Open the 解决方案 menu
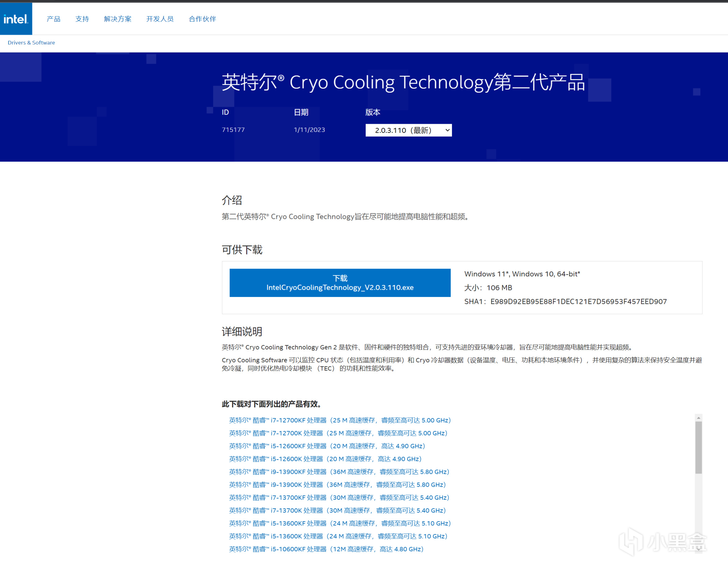Viewport: 728px width, 570px height. tap(118, 19)
